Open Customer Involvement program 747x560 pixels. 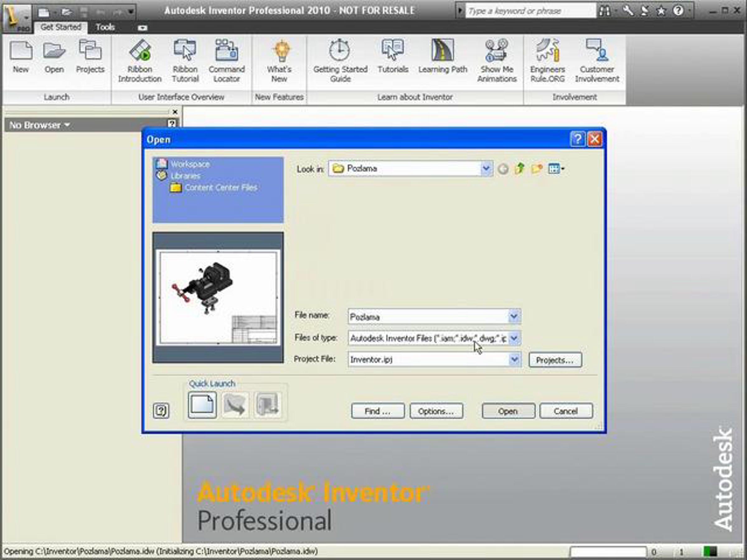597,61
